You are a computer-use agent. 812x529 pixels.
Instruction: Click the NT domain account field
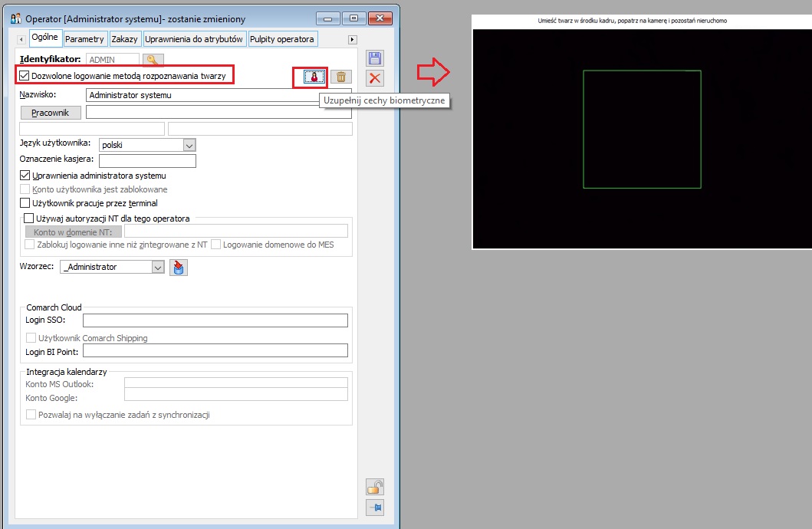coord(236,231)
